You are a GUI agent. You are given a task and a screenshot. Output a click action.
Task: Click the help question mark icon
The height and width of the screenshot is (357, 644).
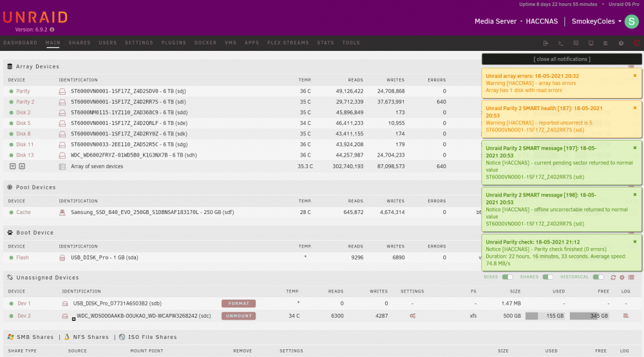pos(621,43)
